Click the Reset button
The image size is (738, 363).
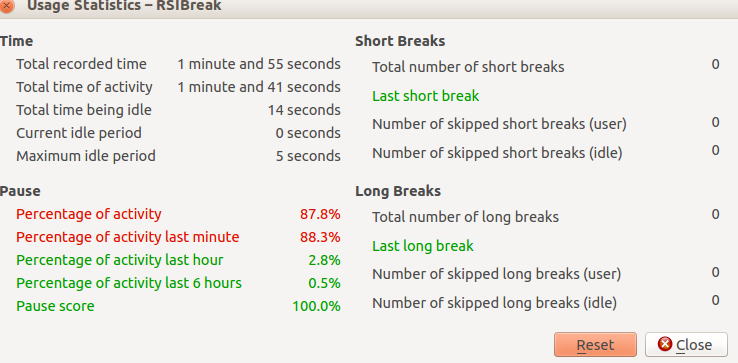(595, 345)
